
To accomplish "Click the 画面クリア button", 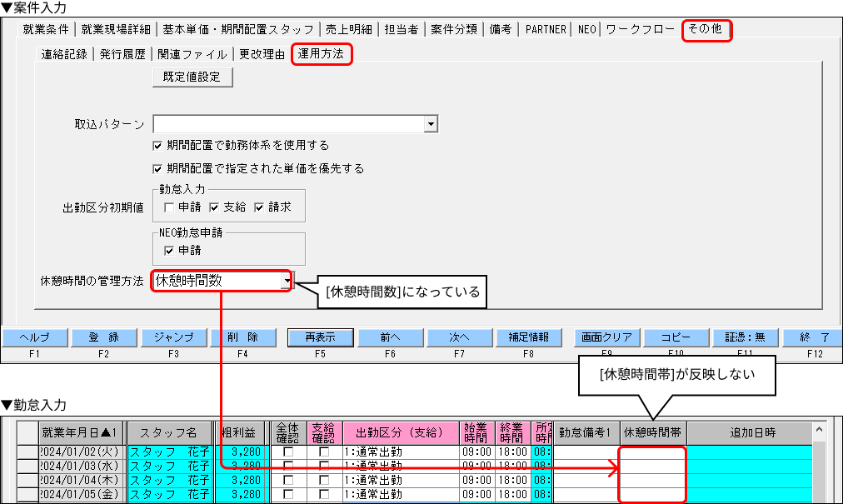I will 607,337.
